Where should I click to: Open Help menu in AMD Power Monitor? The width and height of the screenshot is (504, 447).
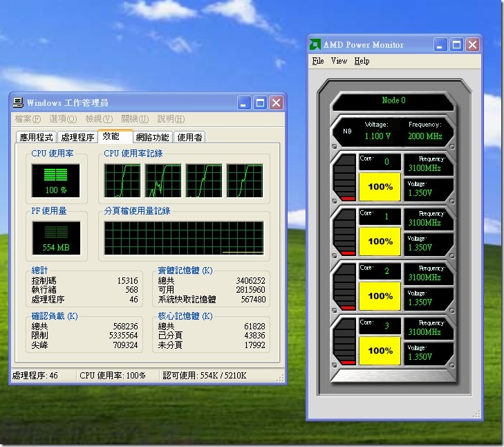(x=362, y=61)
